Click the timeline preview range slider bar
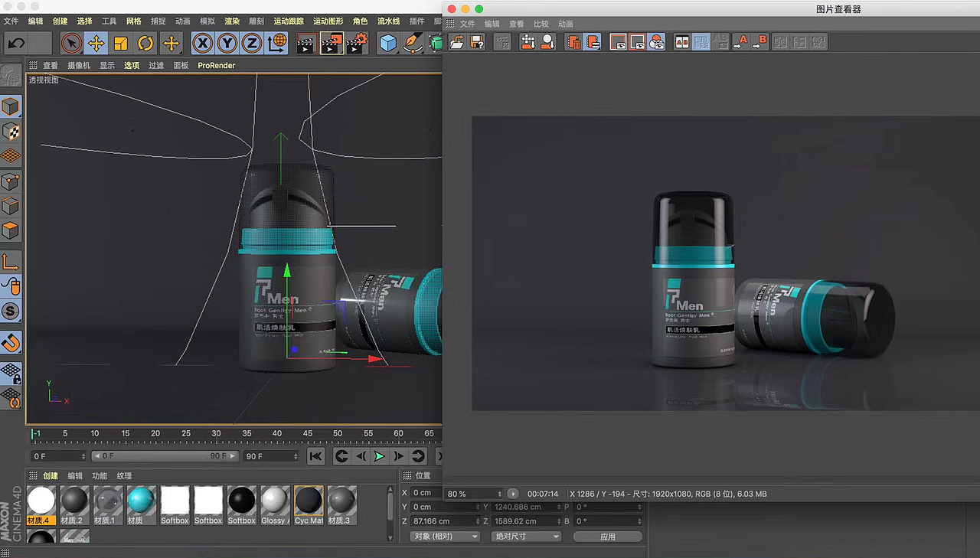The height and width of the screenshot is (558, 980). click(x=164, y=456)
